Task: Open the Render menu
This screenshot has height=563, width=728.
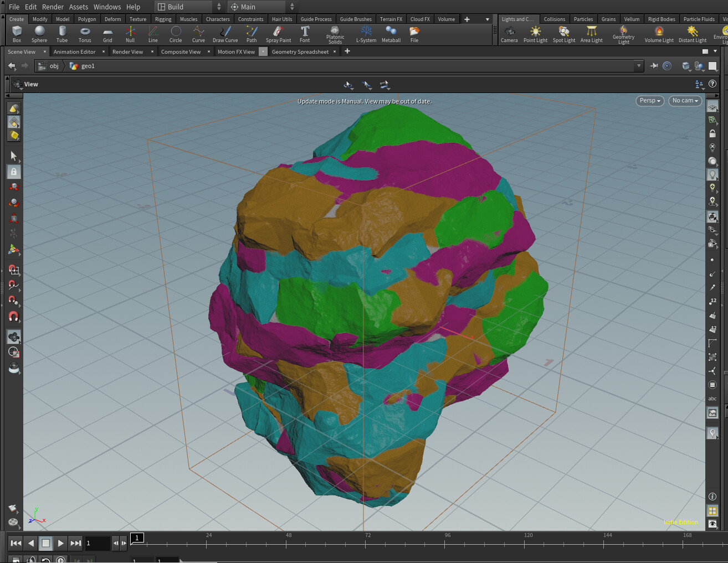Action: pos(53,7)
